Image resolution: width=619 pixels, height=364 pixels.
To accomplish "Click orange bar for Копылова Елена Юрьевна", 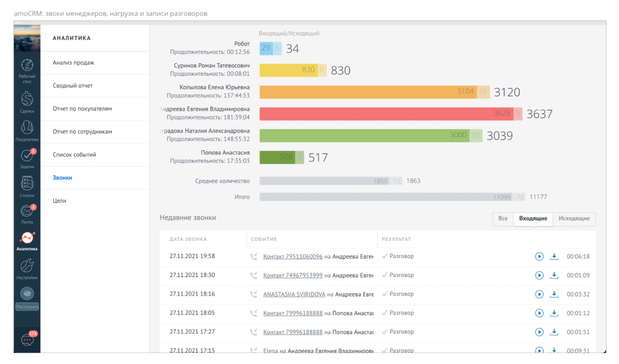I will click(x=368, y=92).
